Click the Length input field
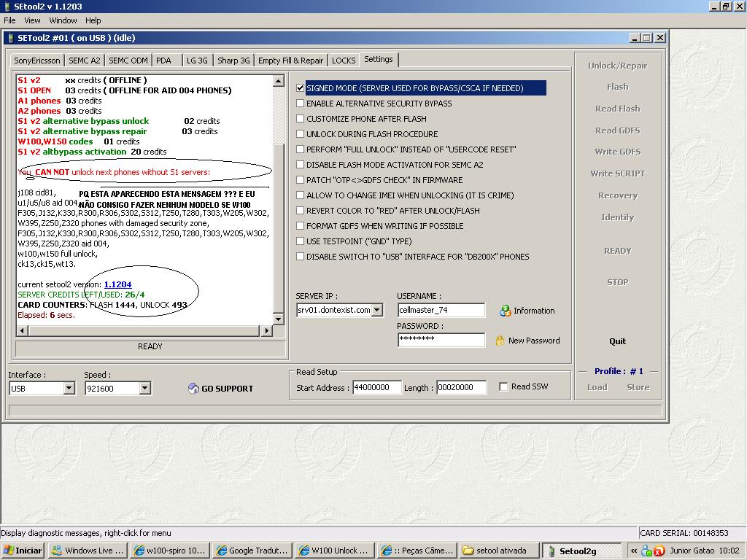The height and width of the screenshot is (560, 747). pyautogui.click(x=461, y=388)
